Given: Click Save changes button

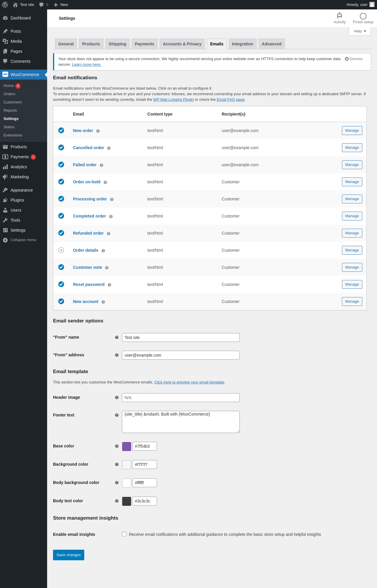Looking at the screenshot, I should coord(69,555).
